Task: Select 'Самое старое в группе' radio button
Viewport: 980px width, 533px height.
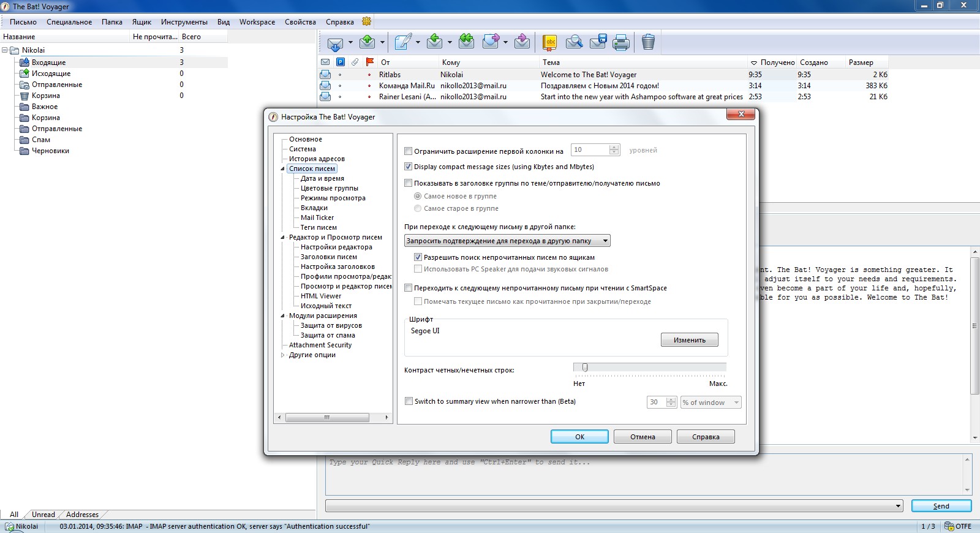Action: click(418, 208)
